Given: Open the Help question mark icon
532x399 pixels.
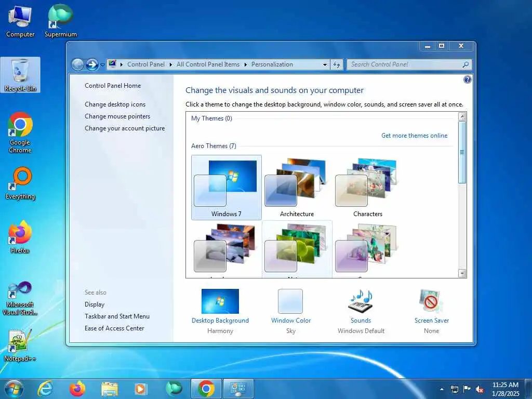Looking at the screenshot, I should [467, 79].
